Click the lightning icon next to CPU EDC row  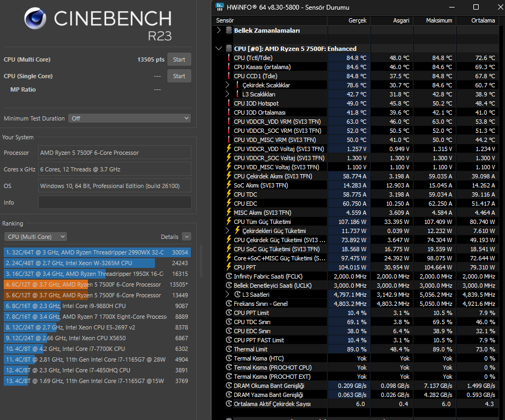[x=229, y=203]
